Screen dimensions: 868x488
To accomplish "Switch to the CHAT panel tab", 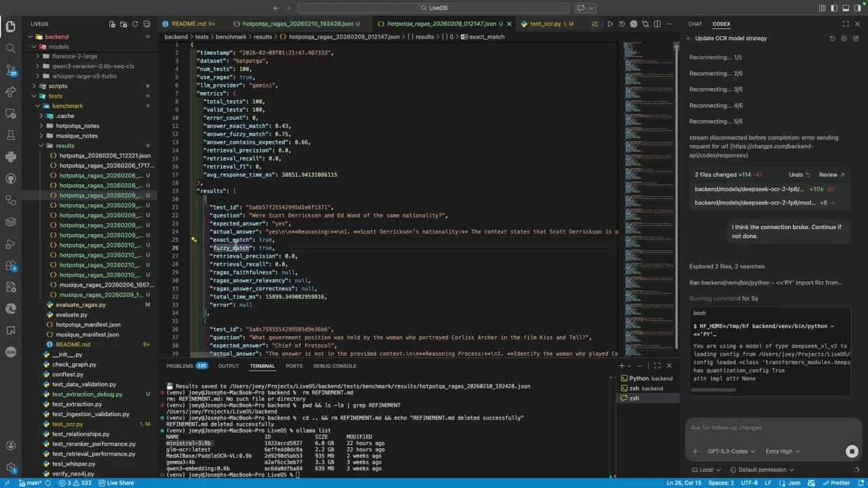I will point(695,24).
